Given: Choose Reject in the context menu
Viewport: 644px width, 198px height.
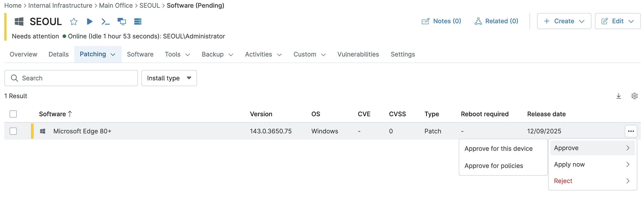Looking at the screenshot, I should click(593, 181).
